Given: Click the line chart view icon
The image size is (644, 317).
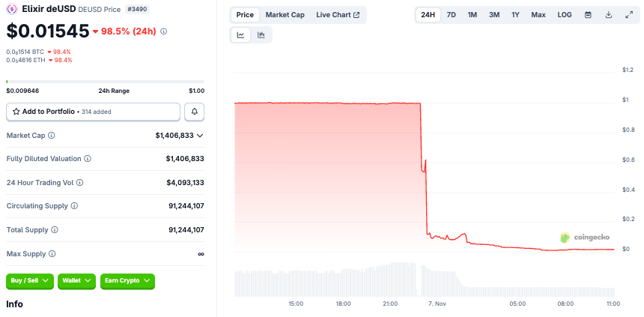Looking at the screenshot, I should tap(241, 34).
